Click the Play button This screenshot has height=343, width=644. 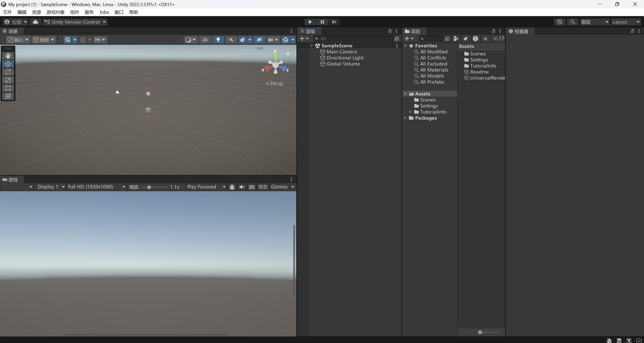[x=310, y=22]
